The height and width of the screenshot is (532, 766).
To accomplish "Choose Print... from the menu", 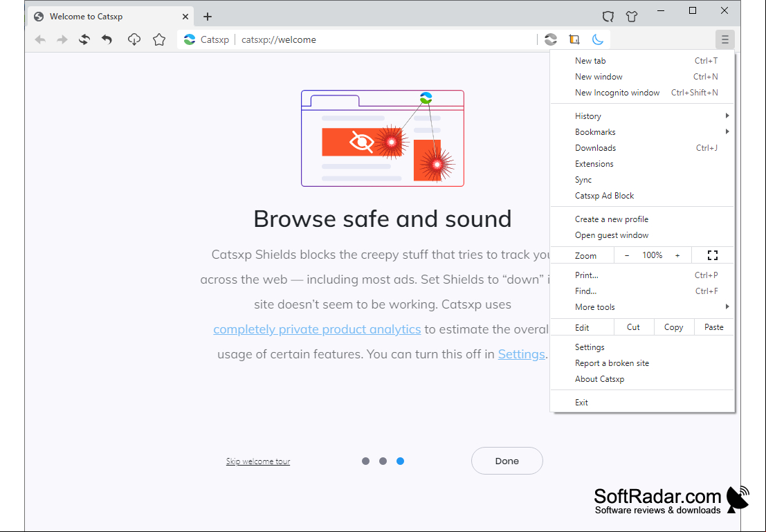I will 642,275.
